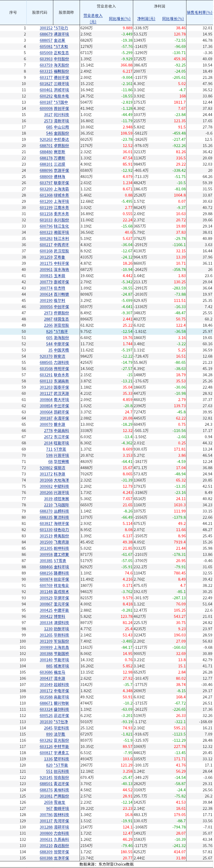This screenshot has width=214, height=868.
Task: Open the 浙富控股 stock name link
Action: [61, 325]
